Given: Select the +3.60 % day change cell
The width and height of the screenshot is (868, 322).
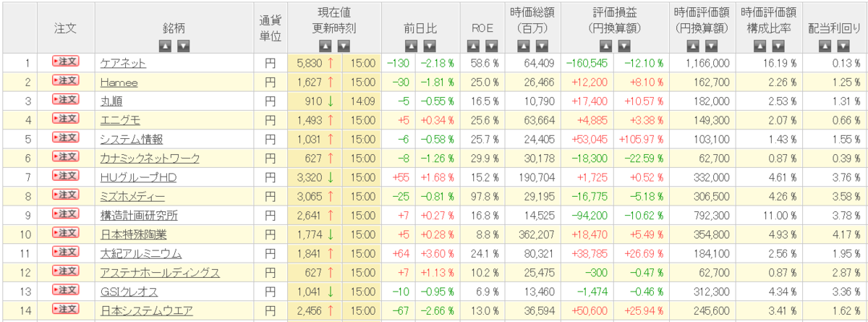Looking at the screenshot, I should coord(436,253).
